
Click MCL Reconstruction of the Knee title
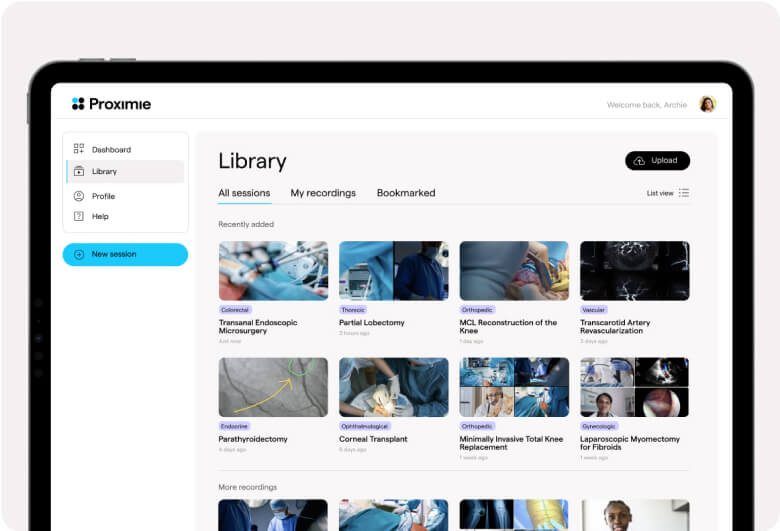point(508,326)
